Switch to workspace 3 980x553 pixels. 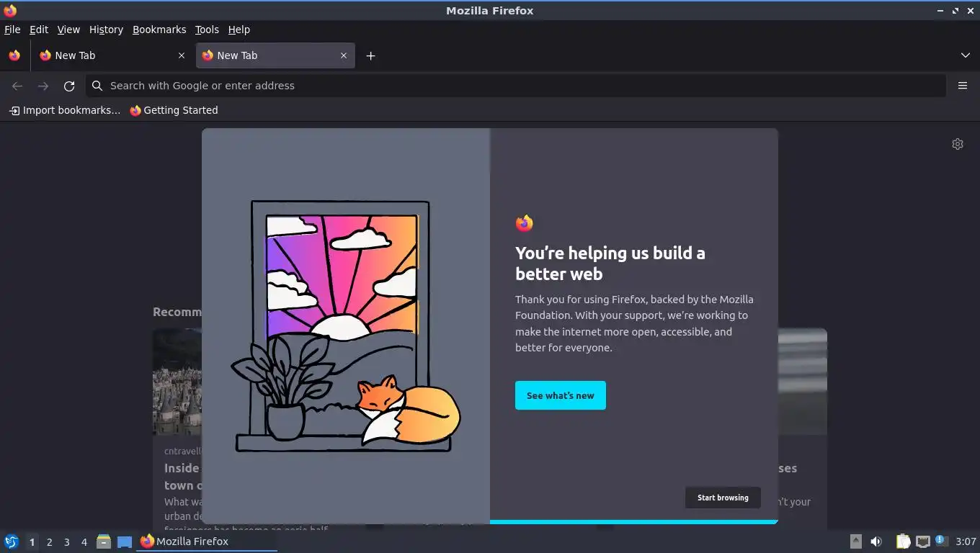[66, 541]
